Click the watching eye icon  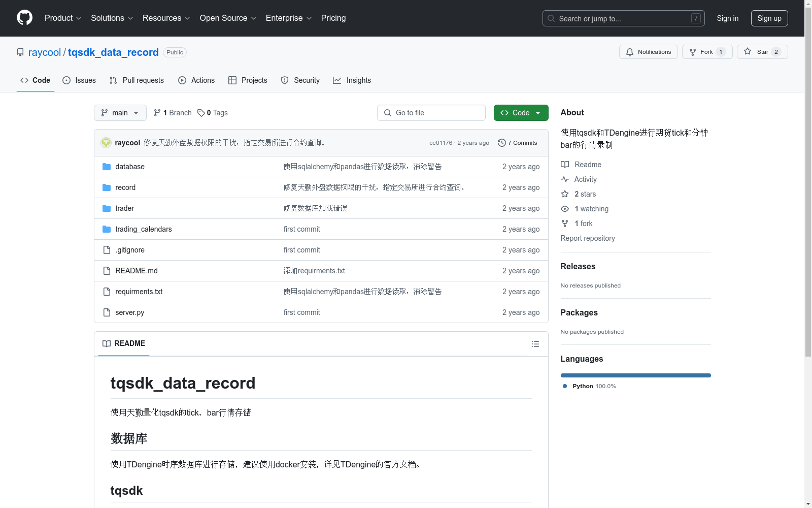(x=565, y=209)
